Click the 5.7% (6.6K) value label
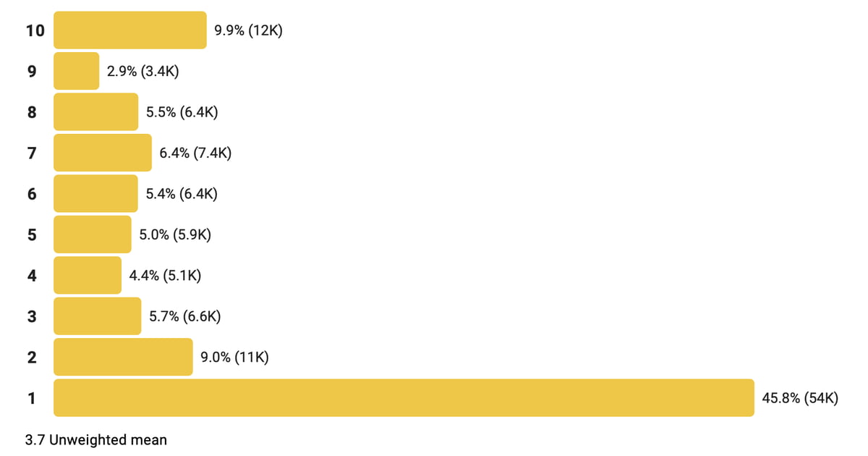The height and width of the screenshot is (456, 868). pyautogui.click(x=184, y=316)
